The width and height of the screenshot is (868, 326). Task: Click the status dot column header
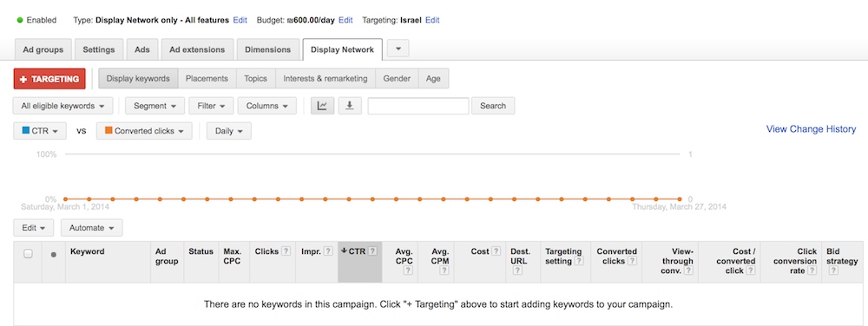pos(54,255)
